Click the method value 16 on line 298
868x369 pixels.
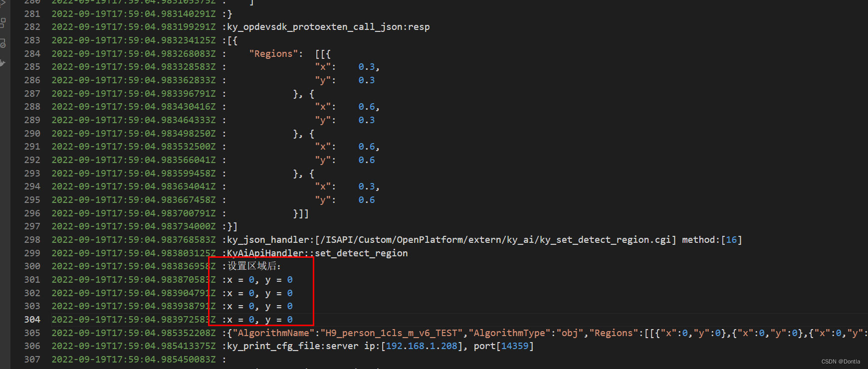click(731, 240)
